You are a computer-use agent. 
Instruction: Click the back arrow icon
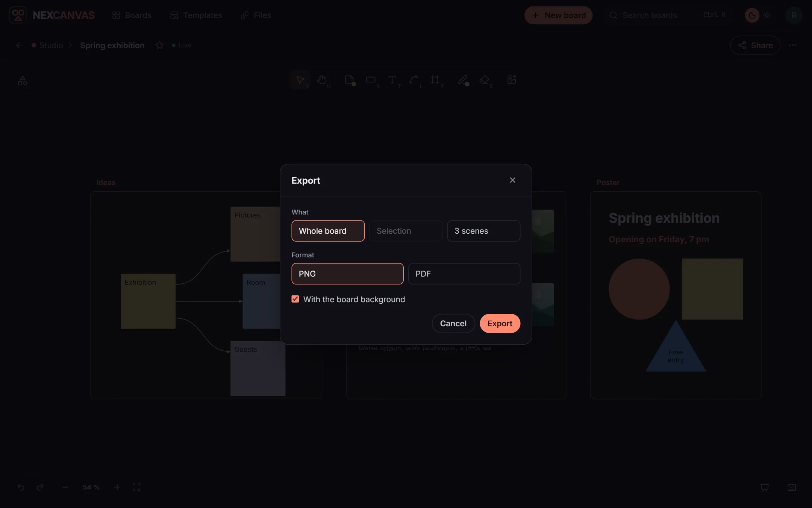coord(19,45)
